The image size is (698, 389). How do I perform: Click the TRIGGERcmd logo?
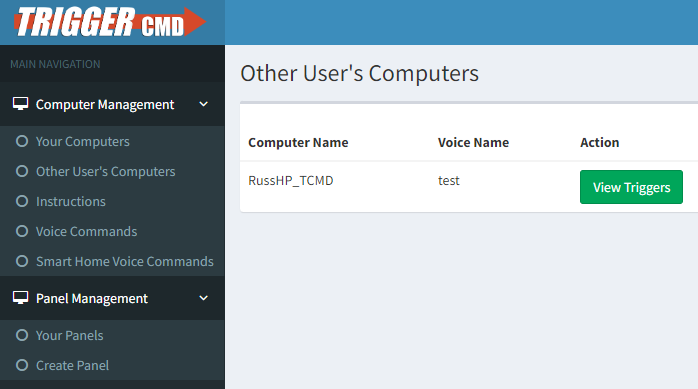pos(110,22)
